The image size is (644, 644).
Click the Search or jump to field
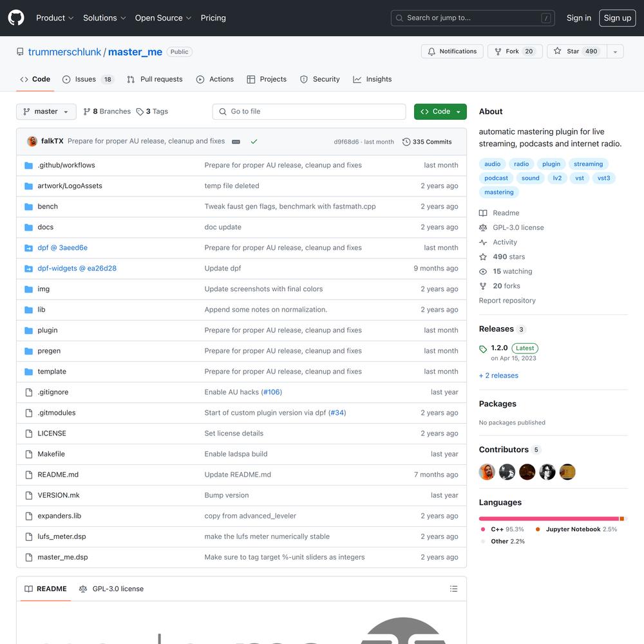coord(473,18)
